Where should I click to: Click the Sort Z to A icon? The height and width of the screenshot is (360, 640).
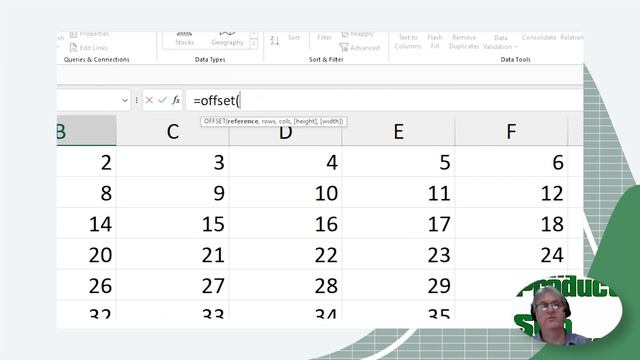(275, 40)
